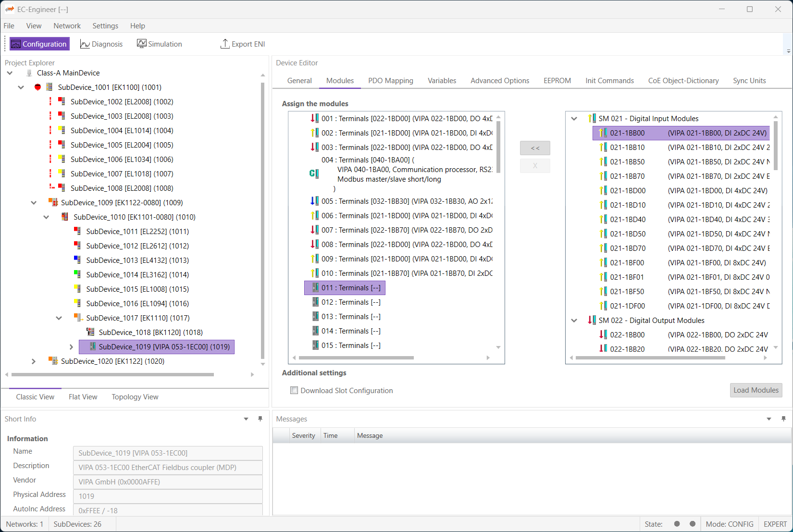The image size is (793, 532).
Task: Collapse the Class-A MainDevice node
Action: (x=10, y=73)
